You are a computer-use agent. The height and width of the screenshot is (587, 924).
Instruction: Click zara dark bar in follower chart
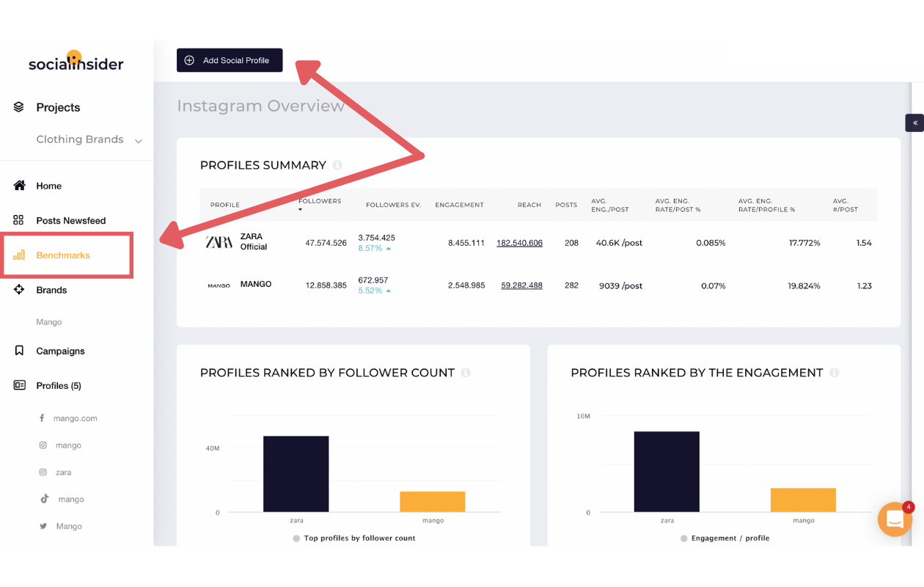(x=296, y=474)
